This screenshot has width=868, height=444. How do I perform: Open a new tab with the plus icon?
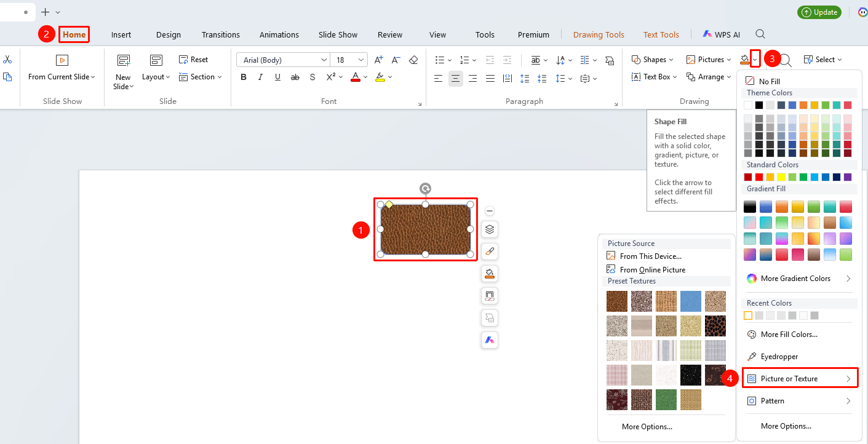[45, 12]
